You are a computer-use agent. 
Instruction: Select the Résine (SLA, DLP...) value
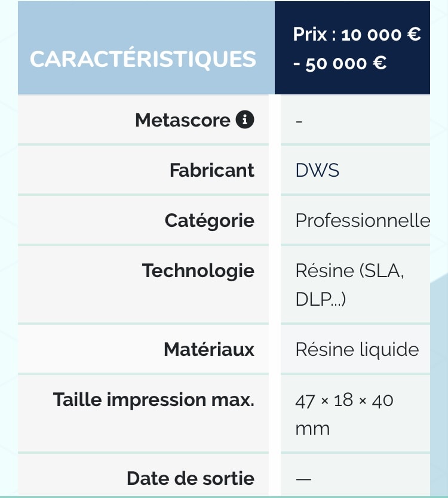pos(349,285)
